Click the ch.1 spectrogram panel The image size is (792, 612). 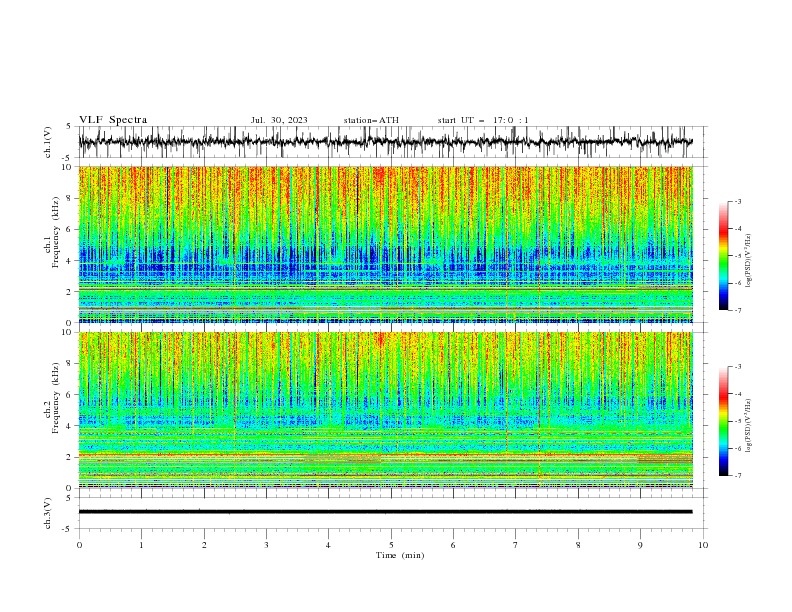(x=385, y=244)
